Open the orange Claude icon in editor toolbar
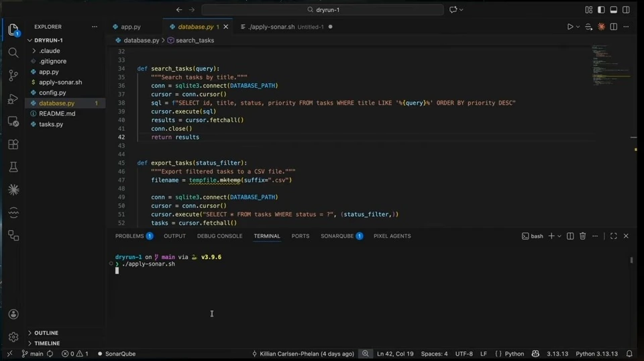Image resolution: width=644 pixels, height=361 pixels. [x=601, y=27]
